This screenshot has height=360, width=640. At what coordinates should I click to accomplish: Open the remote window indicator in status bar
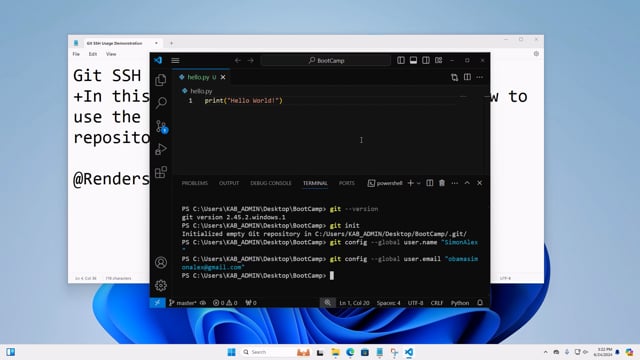coord(157,303)
